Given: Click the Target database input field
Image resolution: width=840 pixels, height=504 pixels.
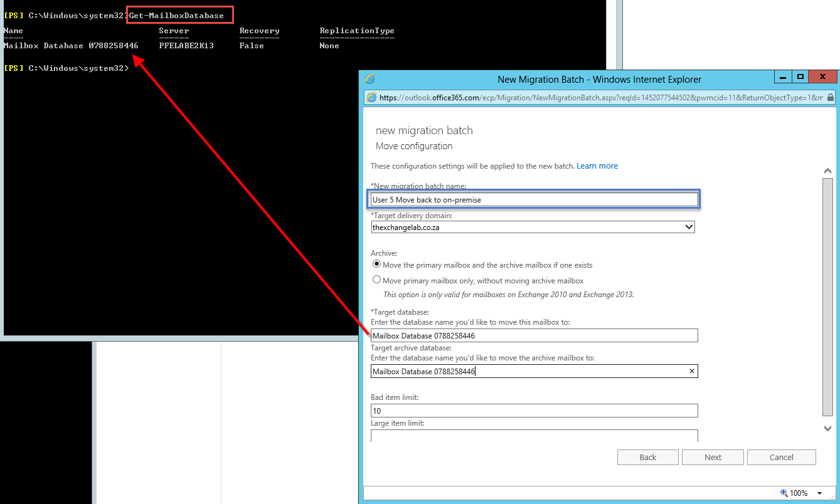Looking at the screenshot, I should click(534, 335).
